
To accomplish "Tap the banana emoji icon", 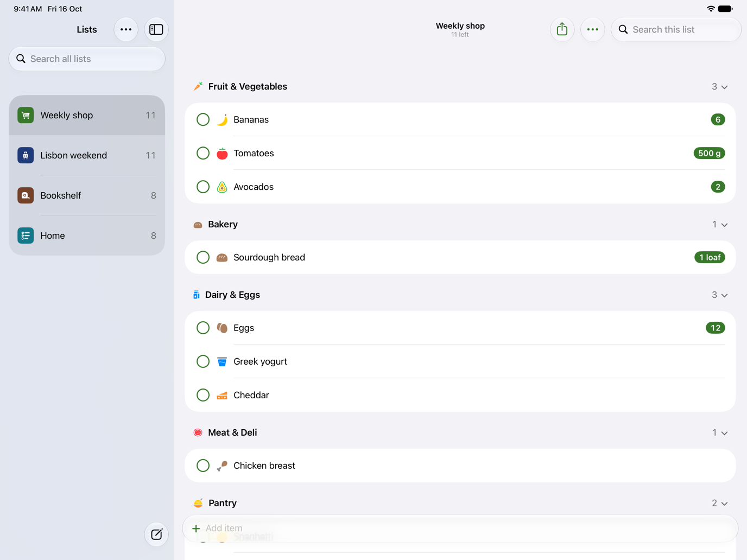I will (222, 119).
